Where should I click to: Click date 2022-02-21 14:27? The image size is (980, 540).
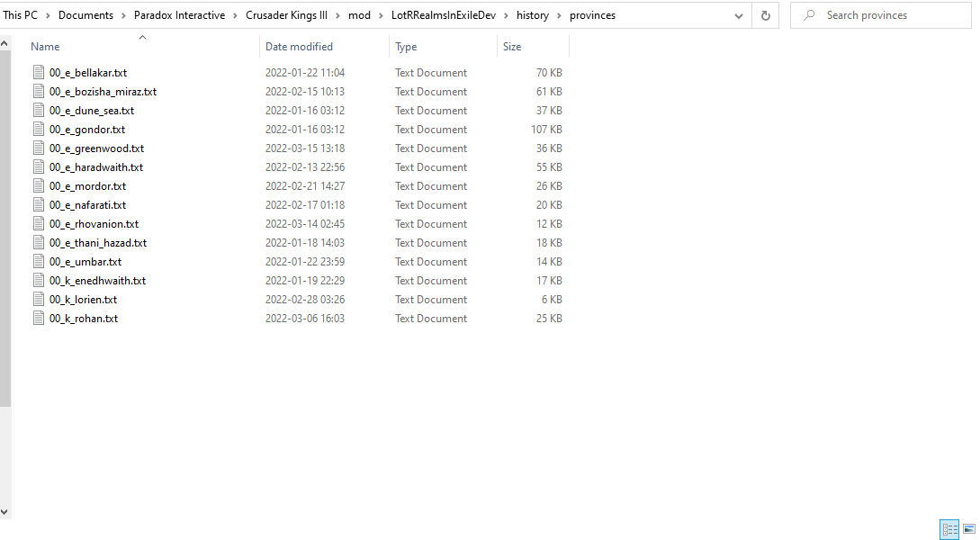305,185
